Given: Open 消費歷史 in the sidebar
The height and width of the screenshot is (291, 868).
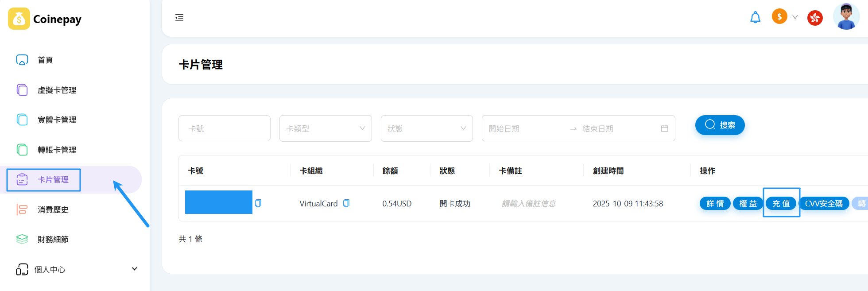Looking at the screenshot, I should pyautogui.click(x=53, y=210).
